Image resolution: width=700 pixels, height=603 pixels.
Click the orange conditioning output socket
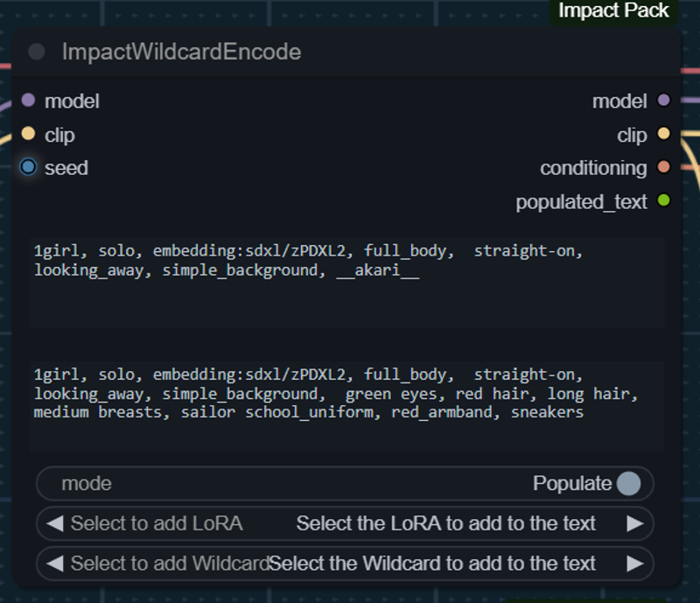click(x=664, y=167)
